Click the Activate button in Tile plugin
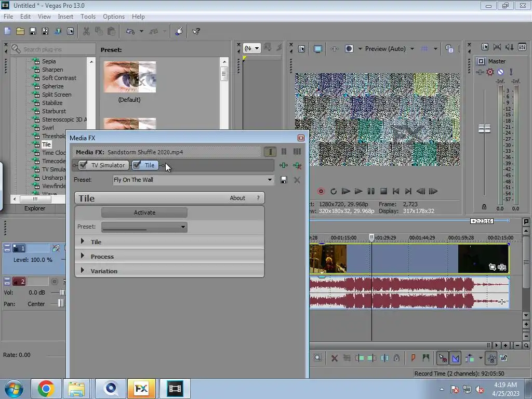Screen dimensions: 532x399 [144, 212]
